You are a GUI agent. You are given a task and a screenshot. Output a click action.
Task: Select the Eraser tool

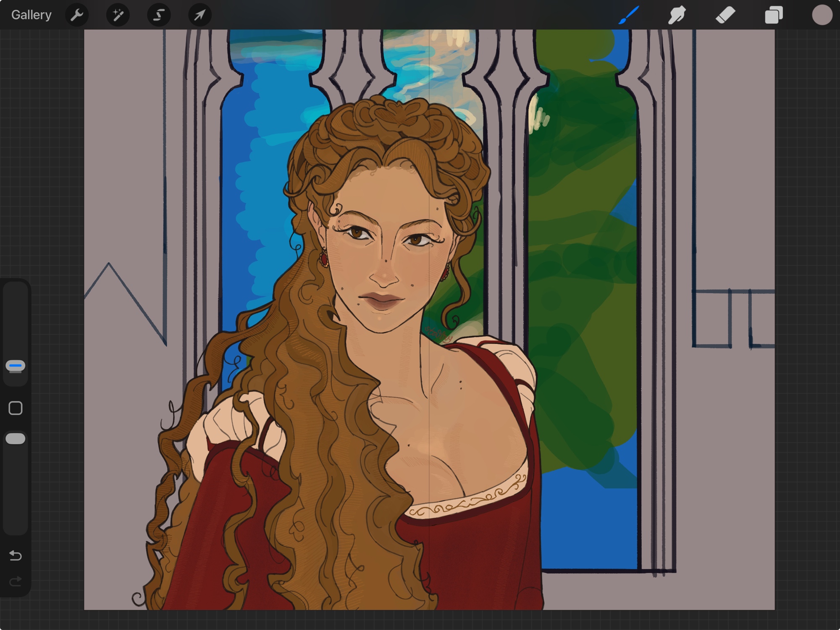pyautogui.click(x=725, y=15)
